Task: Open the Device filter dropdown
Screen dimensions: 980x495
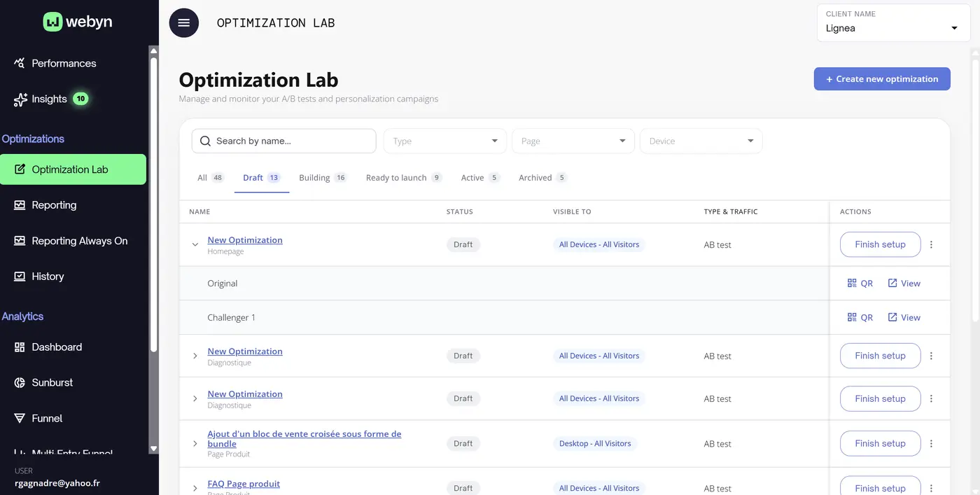Action: click(701, 141)
